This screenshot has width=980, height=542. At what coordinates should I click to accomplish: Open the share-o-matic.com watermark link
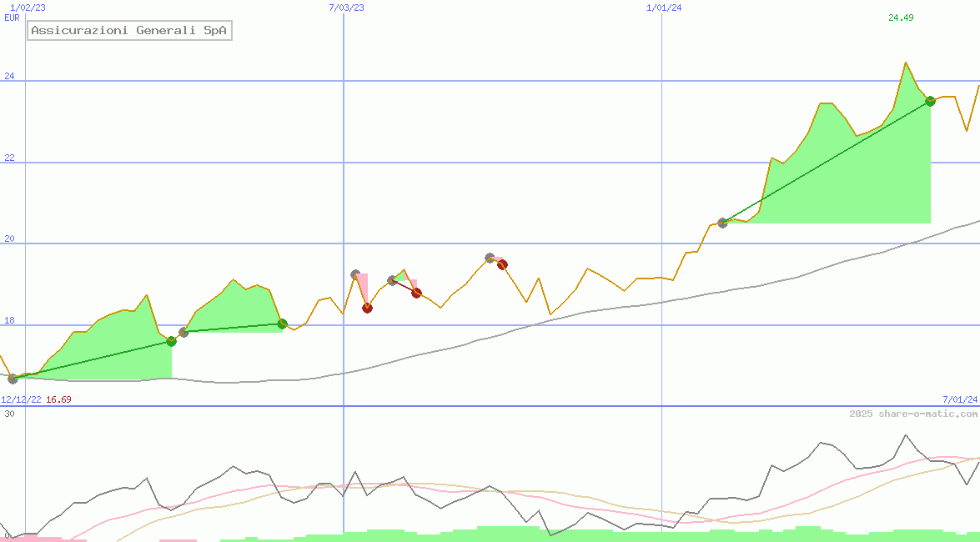tap(913, 414)
